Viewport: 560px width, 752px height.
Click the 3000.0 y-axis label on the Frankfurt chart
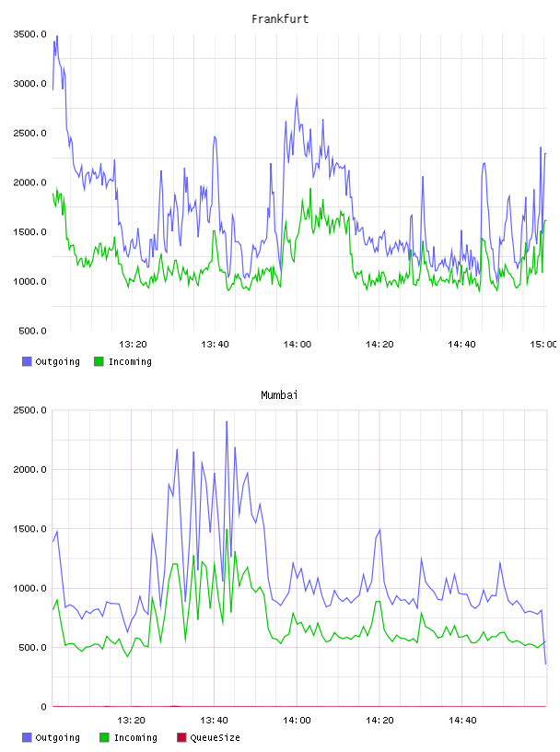click(x=29, y=84)
